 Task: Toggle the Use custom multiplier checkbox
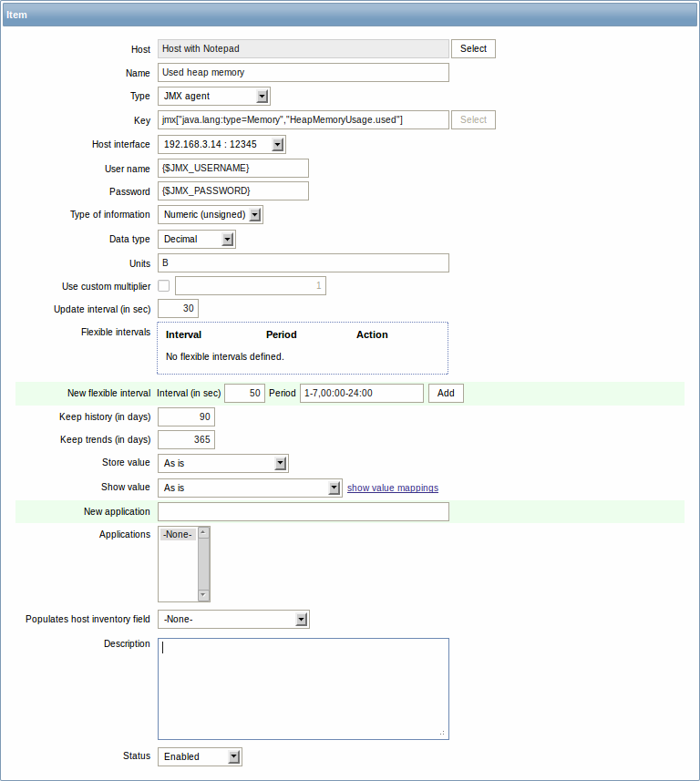coord(163,286)
